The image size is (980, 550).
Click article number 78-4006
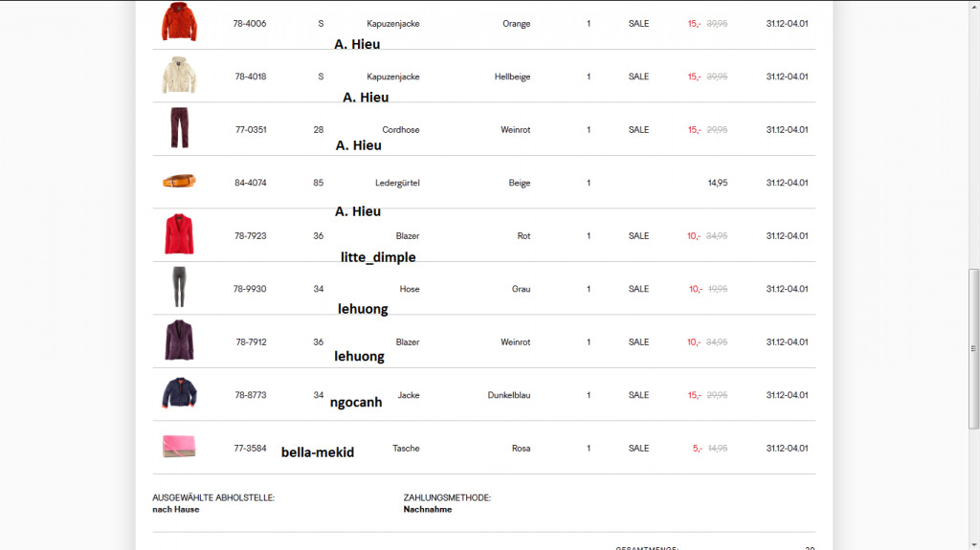250,24
